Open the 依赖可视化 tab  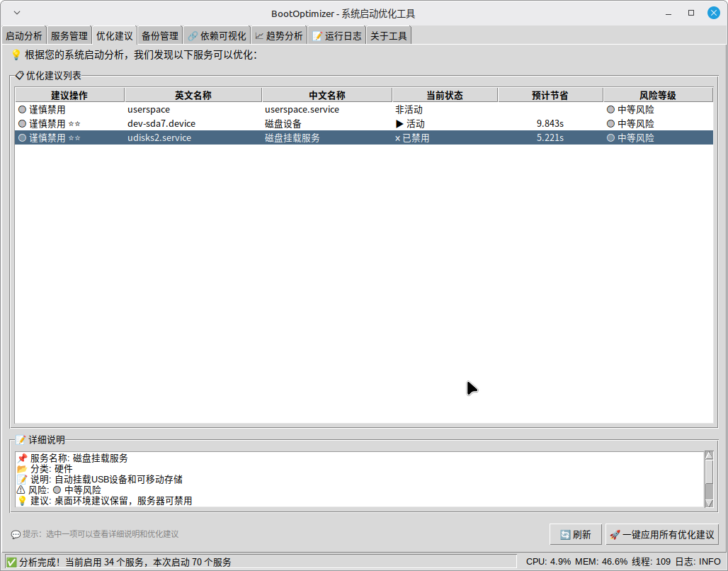pos(217,35)
